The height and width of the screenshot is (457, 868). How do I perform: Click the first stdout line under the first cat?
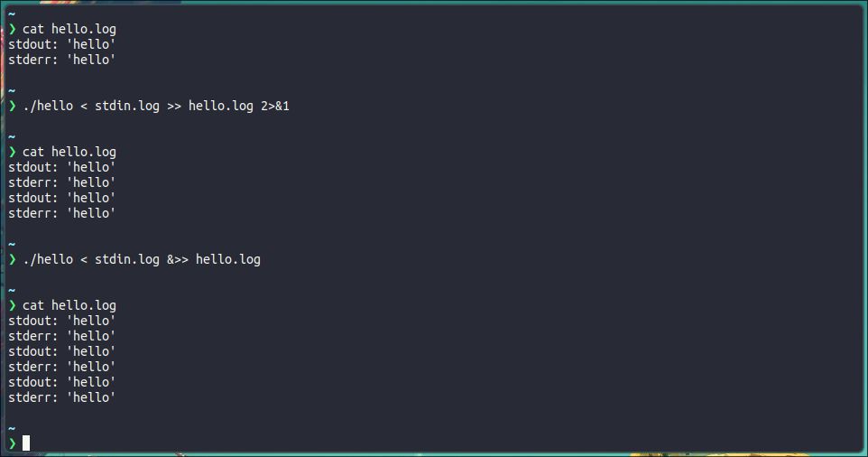62,44
